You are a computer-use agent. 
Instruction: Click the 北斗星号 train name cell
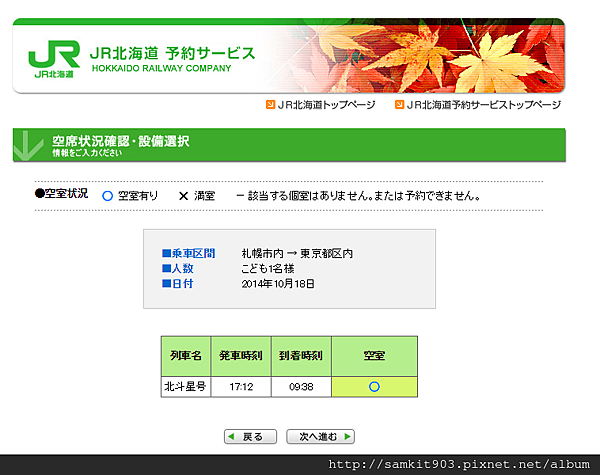186,387
